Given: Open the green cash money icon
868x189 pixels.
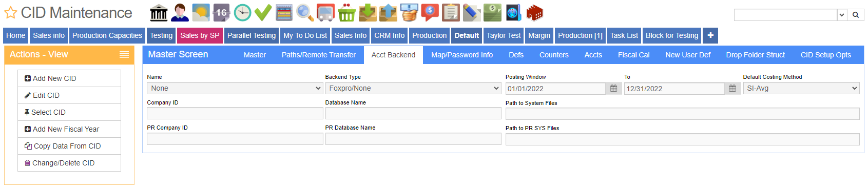Looking at the screenshot, I should [x=492, y=13].
